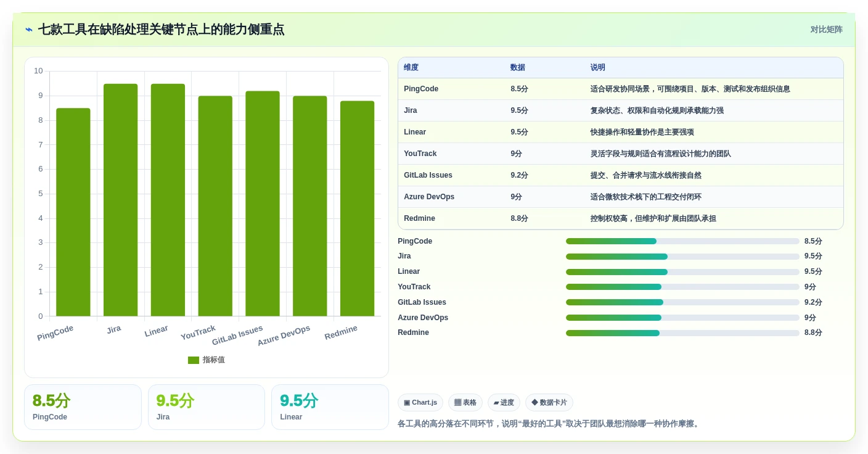The image size is (868, 454).
Task: Click the PingCode bar in chart
Action: (73, 212)
